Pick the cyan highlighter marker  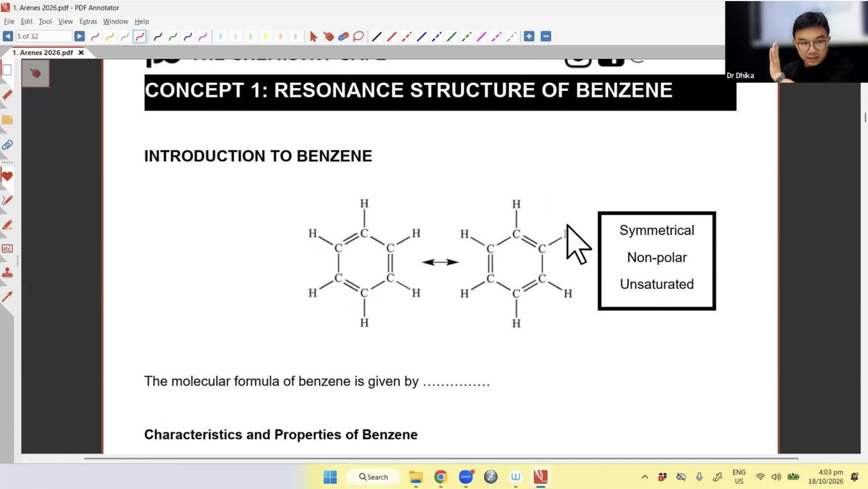pos(221,36)
